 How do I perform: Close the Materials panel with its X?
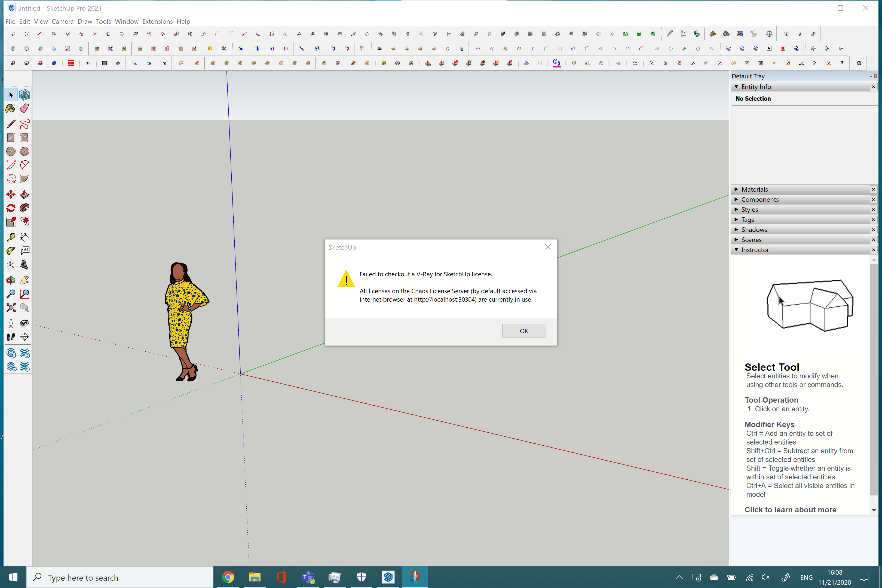873,189
